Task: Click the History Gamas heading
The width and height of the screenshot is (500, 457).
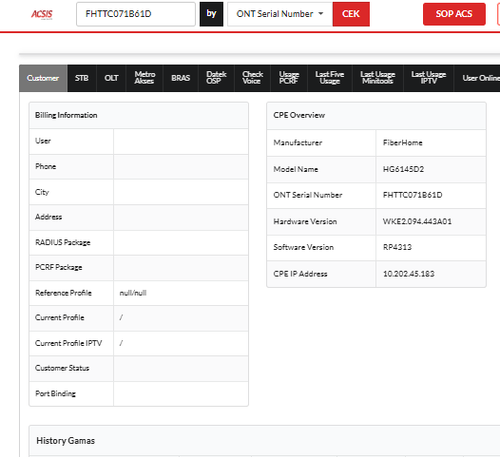Action: (x=66, y=441)
